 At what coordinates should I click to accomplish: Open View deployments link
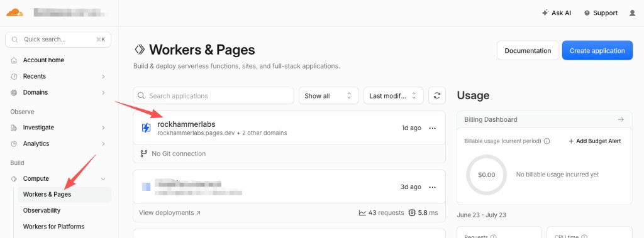pos(170,212)
